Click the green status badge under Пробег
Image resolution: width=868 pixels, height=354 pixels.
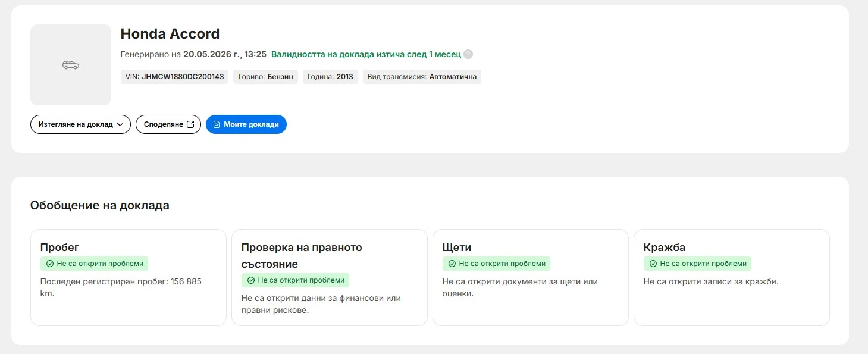tap(94, 264)
